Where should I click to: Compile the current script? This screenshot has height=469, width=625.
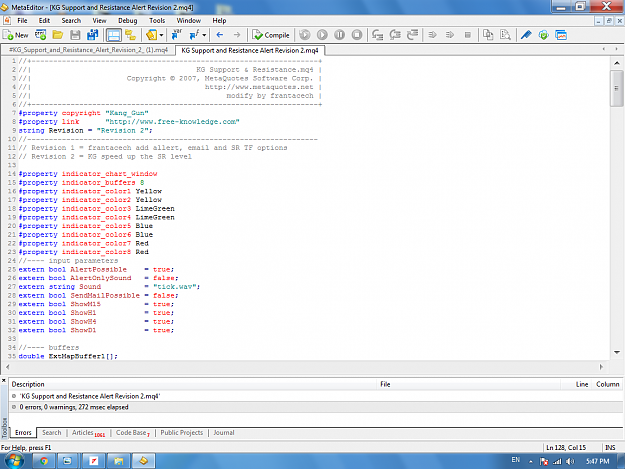point(271,35)
